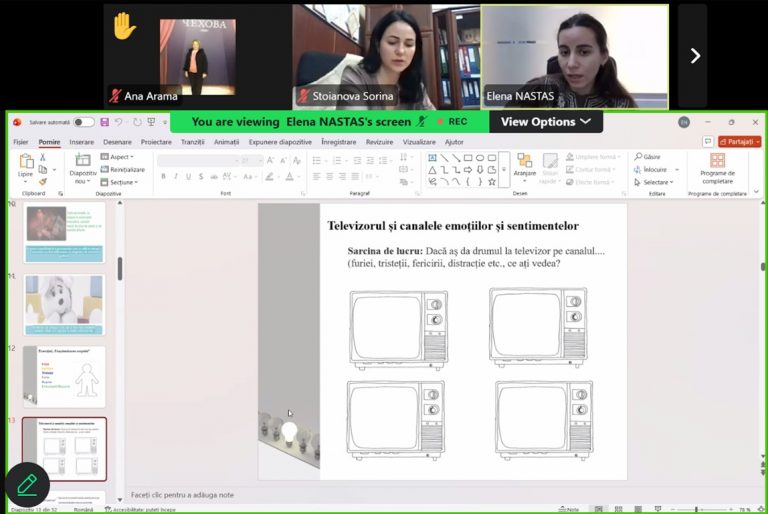Click the Partajați share button
Screen dimensions: 768x514
point(739,142)
